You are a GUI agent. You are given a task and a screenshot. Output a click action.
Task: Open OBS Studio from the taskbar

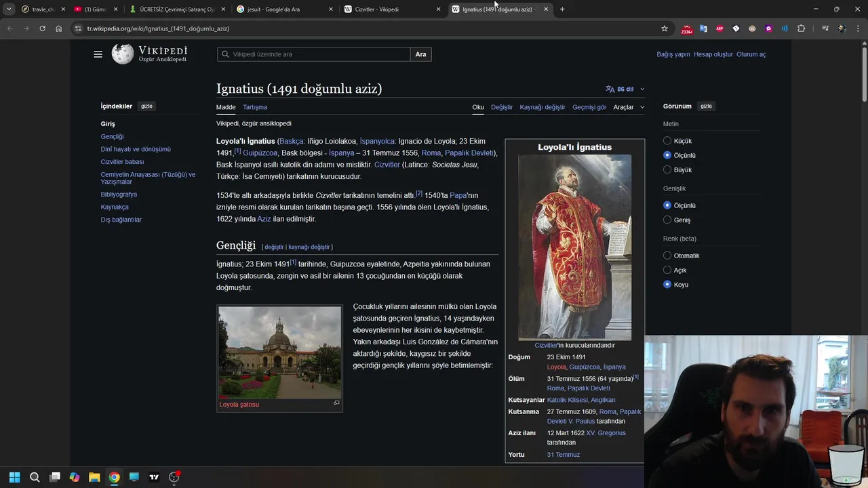(x=174, y=477)
